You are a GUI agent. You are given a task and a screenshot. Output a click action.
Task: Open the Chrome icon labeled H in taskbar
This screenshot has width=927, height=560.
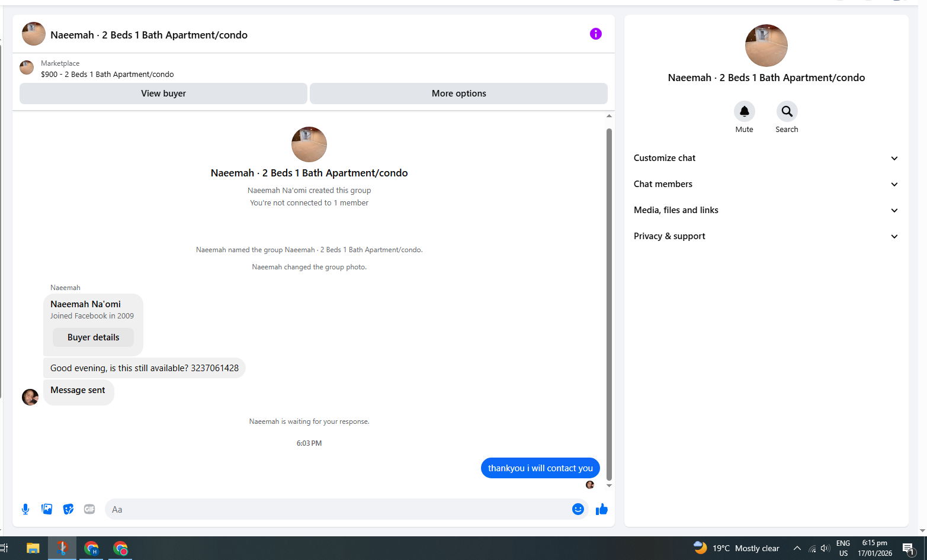pyautogui.click(x=91, y=548)
